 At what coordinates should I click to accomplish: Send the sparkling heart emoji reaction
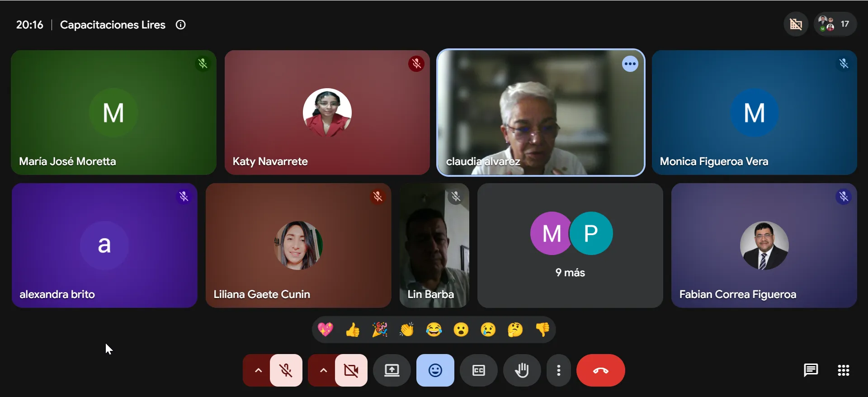point(325,330)
